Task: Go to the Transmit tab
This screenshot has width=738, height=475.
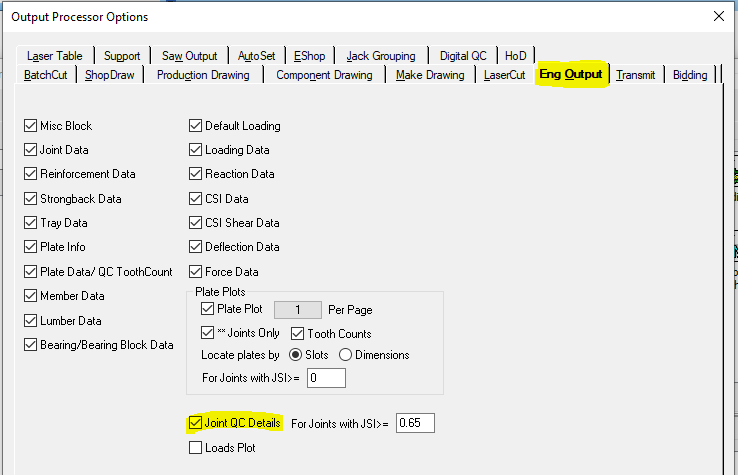Action: 635,75
